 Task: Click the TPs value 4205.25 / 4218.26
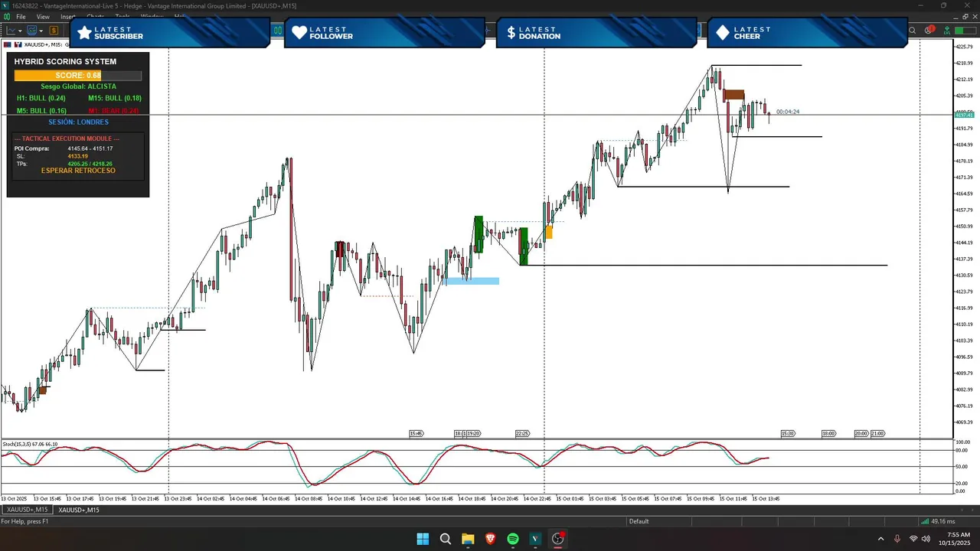click(90, 164)
